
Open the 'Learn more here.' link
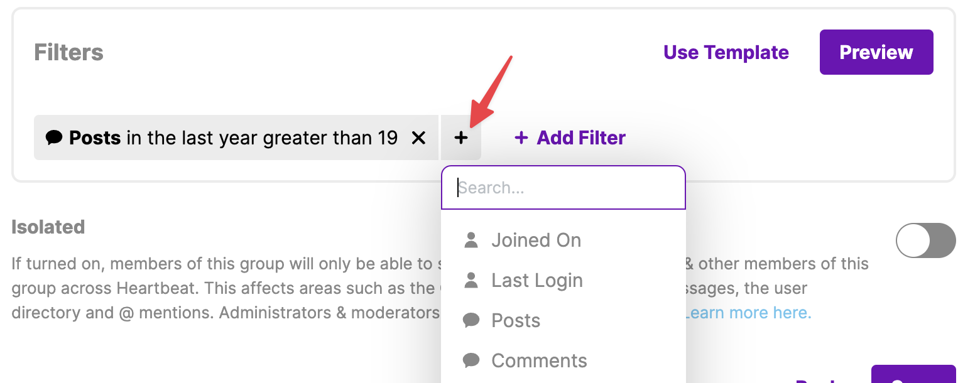point(748,313)
